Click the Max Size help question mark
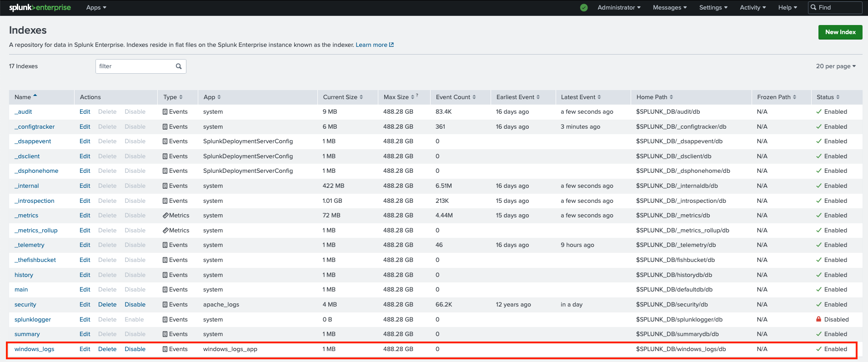This screenshot has height=362, width=868. point(417,95)
